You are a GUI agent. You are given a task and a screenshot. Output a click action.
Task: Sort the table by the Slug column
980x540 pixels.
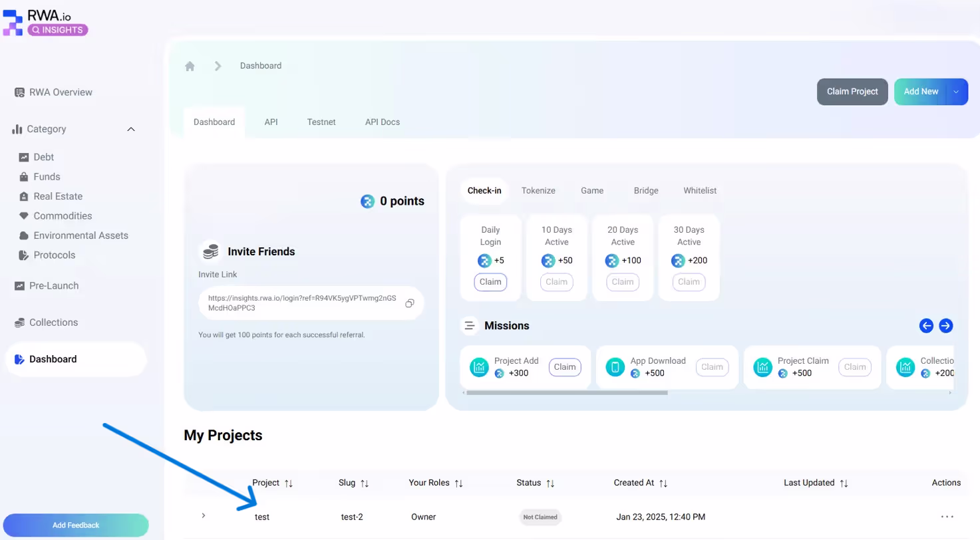[x=364, y=483]
